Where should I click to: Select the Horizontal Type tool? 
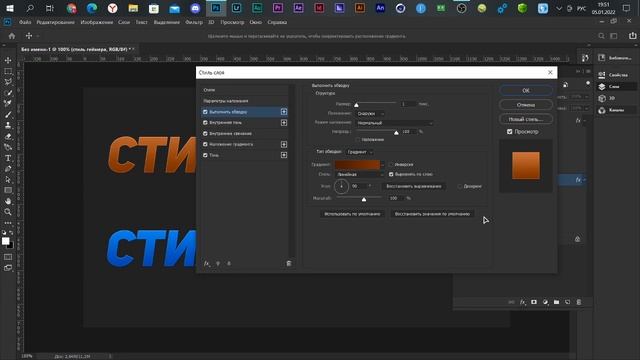point(8,158)
